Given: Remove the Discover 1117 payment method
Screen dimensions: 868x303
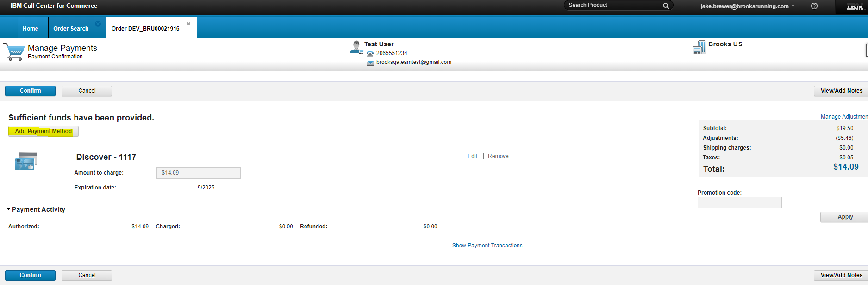Looking at the screenshot, I should coord(498,156).
